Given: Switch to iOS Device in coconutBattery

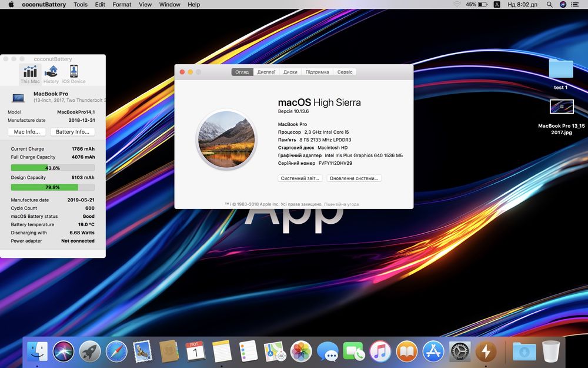Looking at the screenshot, I should click(x=74, y=74).
